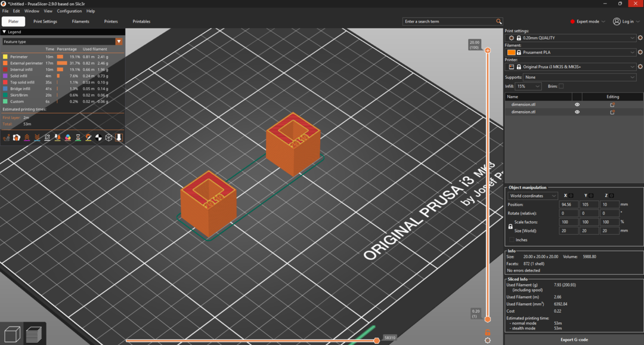Click Y axis mirror icon in object manipulation
This screenshot has height=345, width=644.
coord(591,196)
